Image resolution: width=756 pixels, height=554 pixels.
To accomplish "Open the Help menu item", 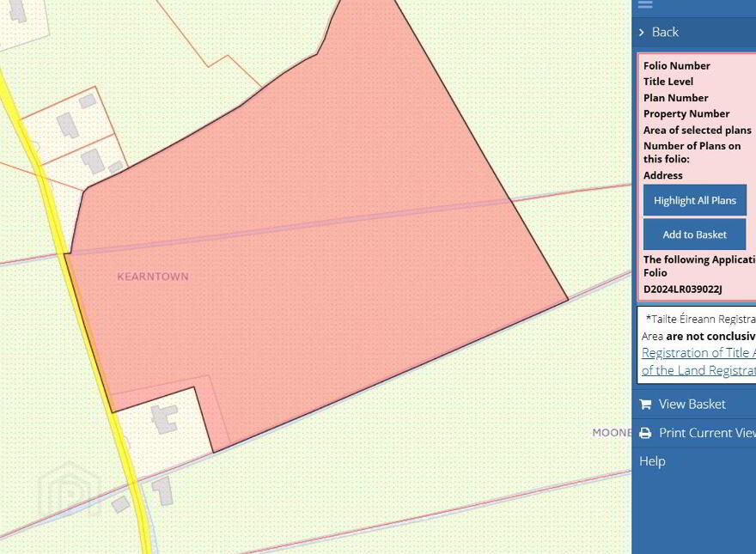I will click(x=652, y=461).
